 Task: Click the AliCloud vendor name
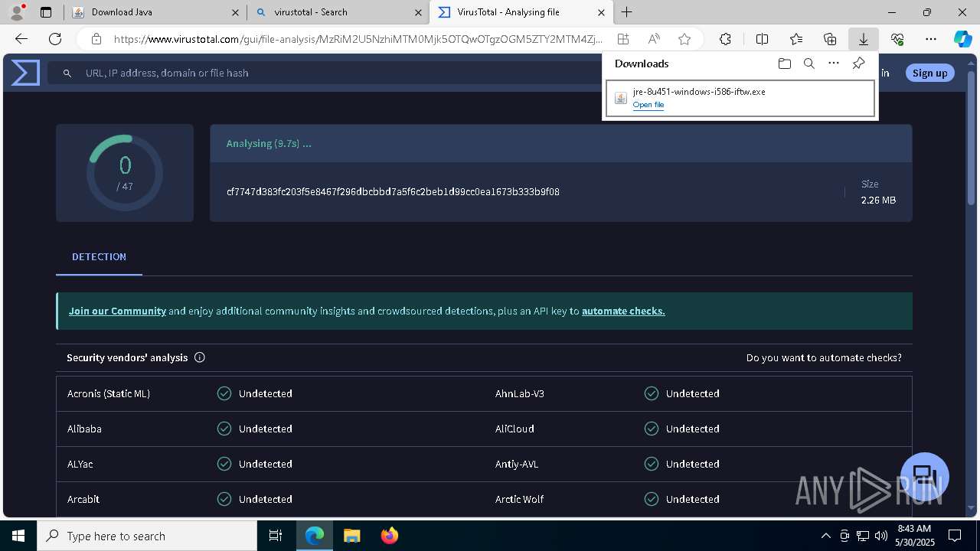(x=514, y=429)
